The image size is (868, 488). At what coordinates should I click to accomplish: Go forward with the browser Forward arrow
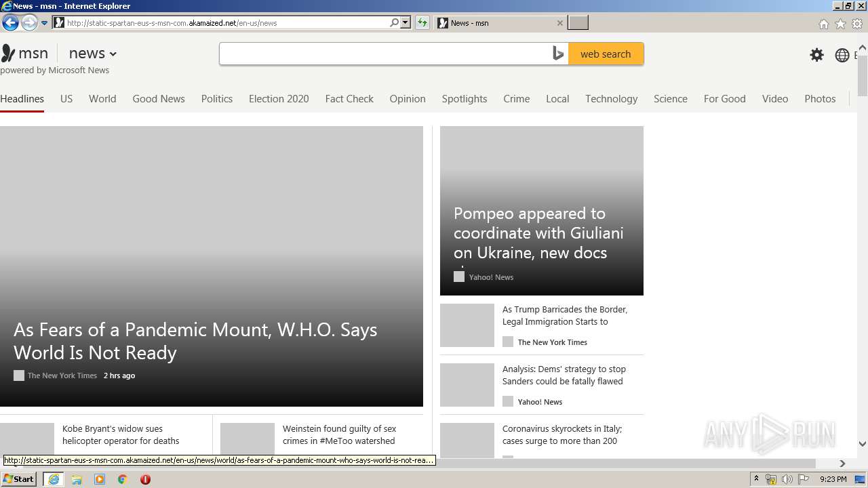[29, 23]
